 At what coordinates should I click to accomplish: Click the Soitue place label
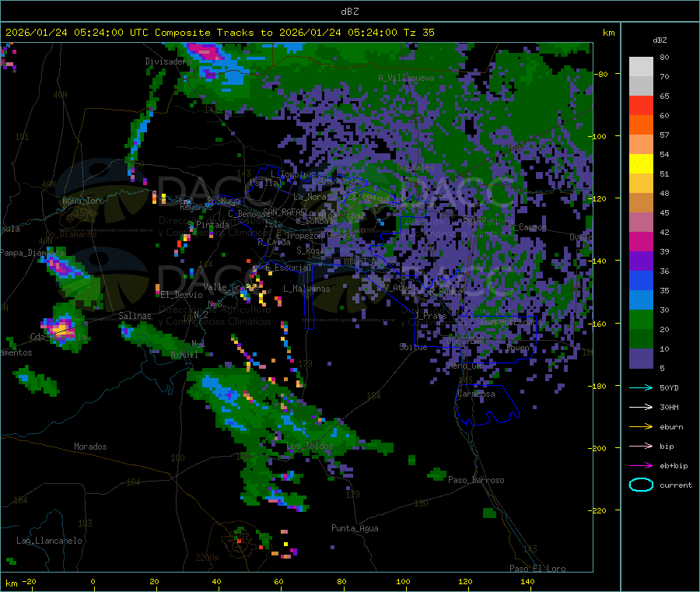tap(413, 346)
